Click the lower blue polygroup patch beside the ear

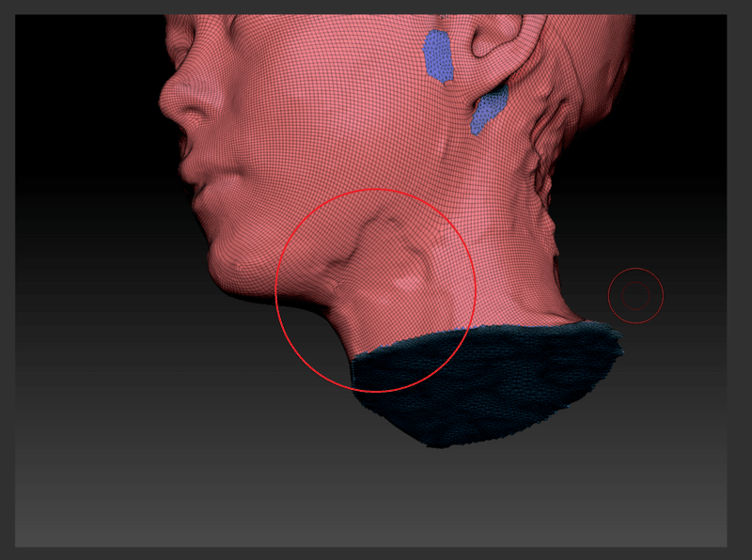pos(489,109)
